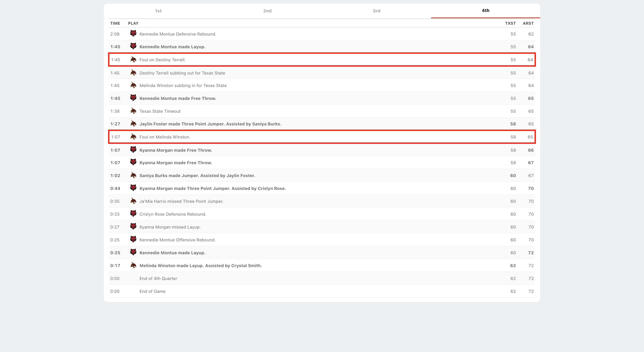Select the 3rd quarter tab
Viewport: 644px width, 352px height.
pyautogui.click(x=376, y=11)
